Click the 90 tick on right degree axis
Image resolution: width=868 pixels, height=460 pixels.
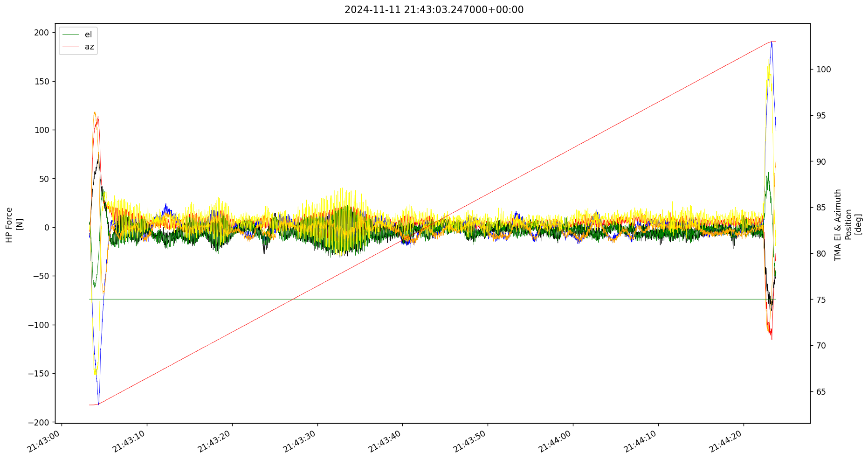(820, 162)
